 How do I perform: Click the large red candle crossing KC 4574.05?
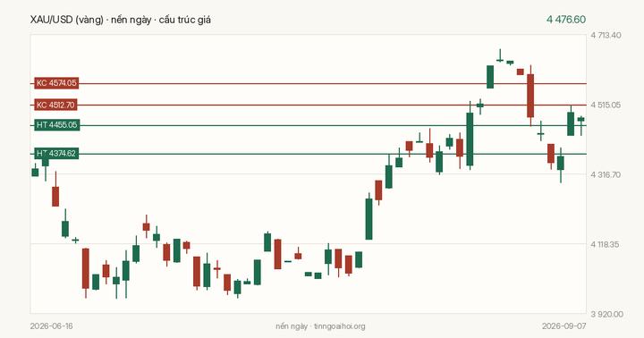(x=530, y=96)
